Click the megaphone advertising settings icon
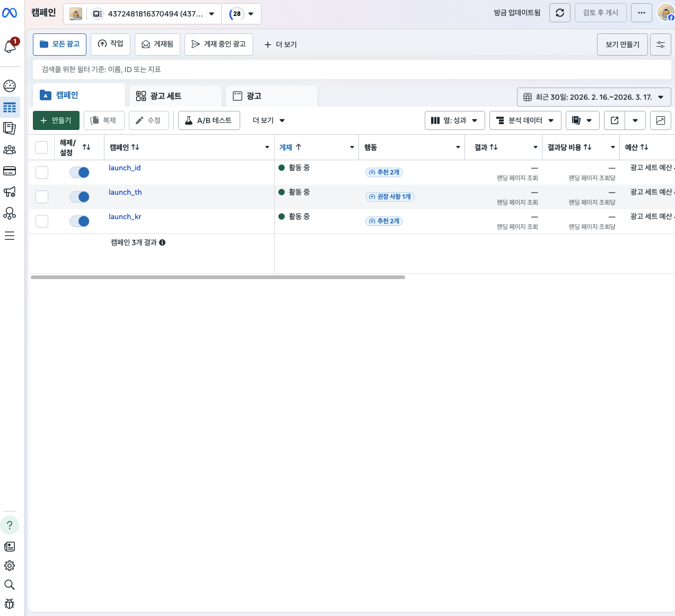 pos(10,192)
